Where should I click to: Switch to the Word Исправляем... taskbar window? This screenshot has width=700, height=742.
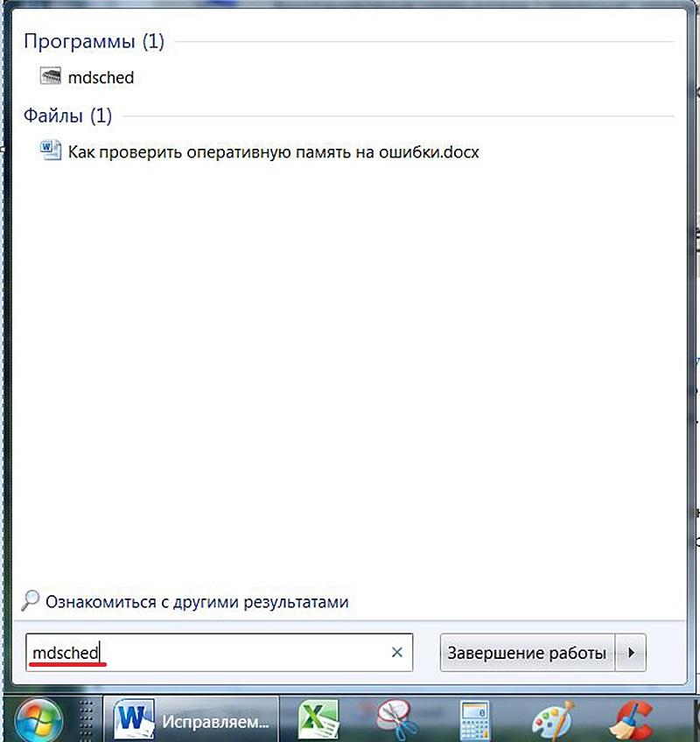pyautogui.click(x=192, y=720)
